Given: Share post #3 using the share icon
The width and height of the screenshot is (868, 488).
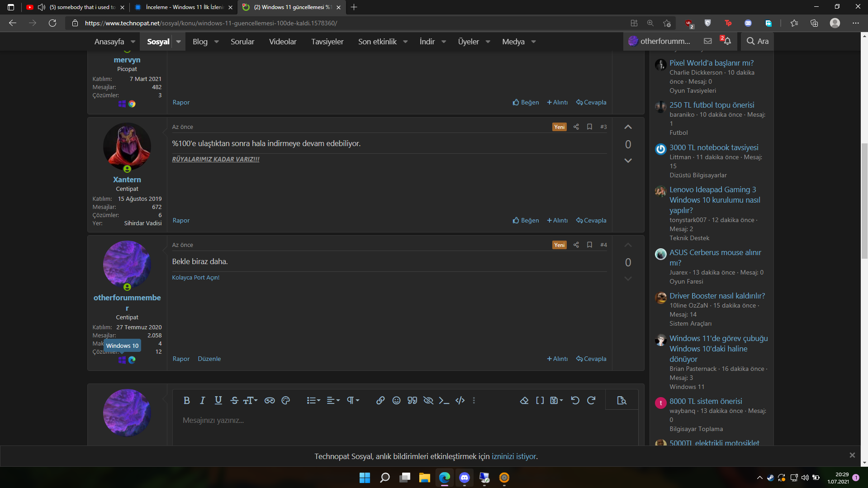Looking at the screenshot, I should [x=576, y=127].
